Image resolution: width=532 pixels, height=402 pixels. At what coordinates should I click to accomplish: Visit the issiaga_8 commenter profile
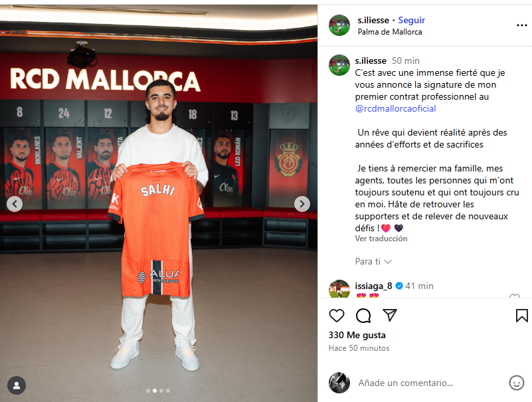click(x=373, y=286)
